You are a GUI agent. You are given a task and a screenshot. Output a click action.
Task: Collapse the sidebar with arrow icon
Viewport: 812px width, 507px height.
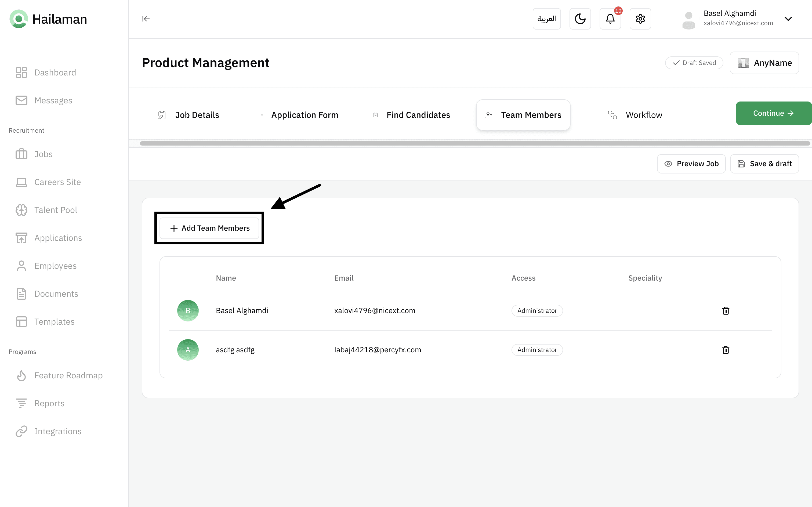(146, 19)
